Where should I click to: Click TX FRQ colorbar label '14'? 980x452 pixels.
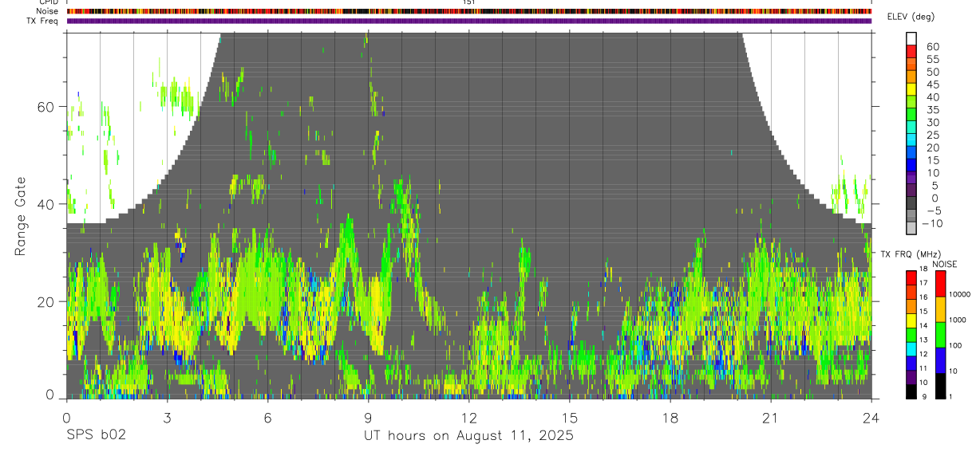click(x=923, y=325)
